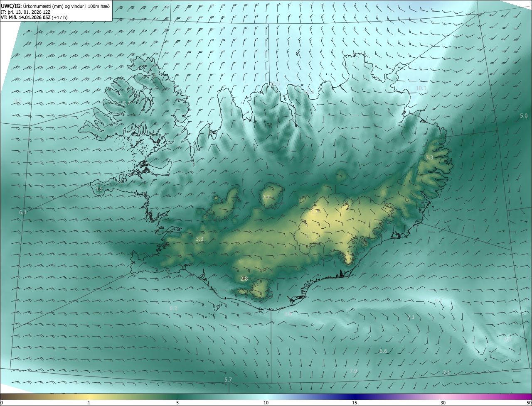The width and height of the screenshot is (532, 406).
Task: Click the 5.0 value label on the map
Action: 524,115
